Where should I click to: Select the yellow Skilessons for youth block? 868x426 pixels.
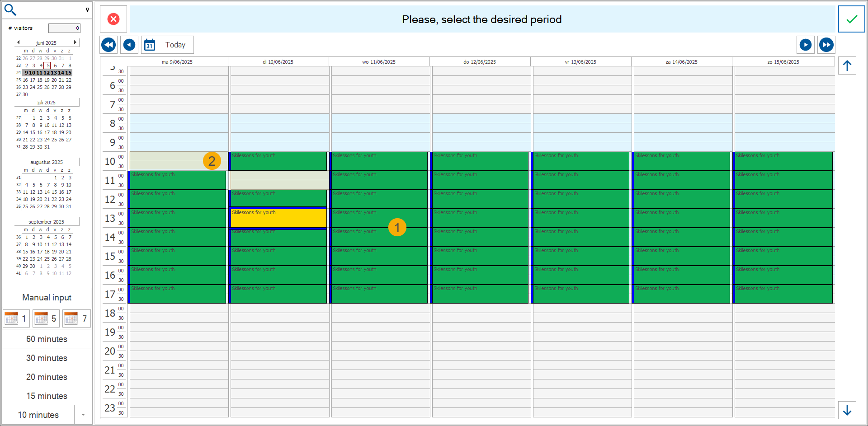(278, 218)
